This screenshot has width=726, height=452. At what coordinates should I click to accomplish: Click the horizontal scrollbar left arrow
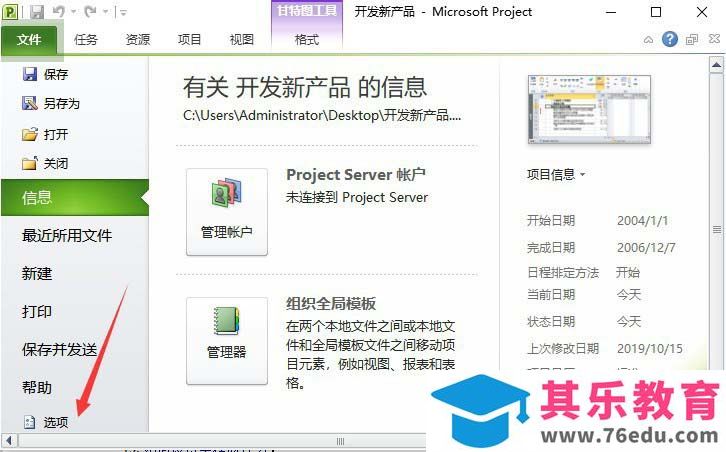[x=9, y=440]
